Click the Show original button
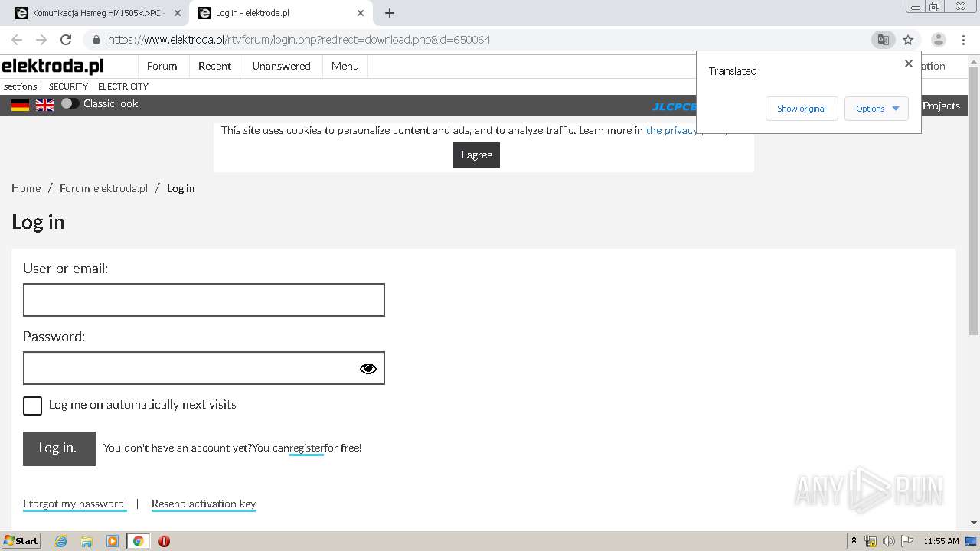This screenshot has height=551, width=980. pos(802,109)
